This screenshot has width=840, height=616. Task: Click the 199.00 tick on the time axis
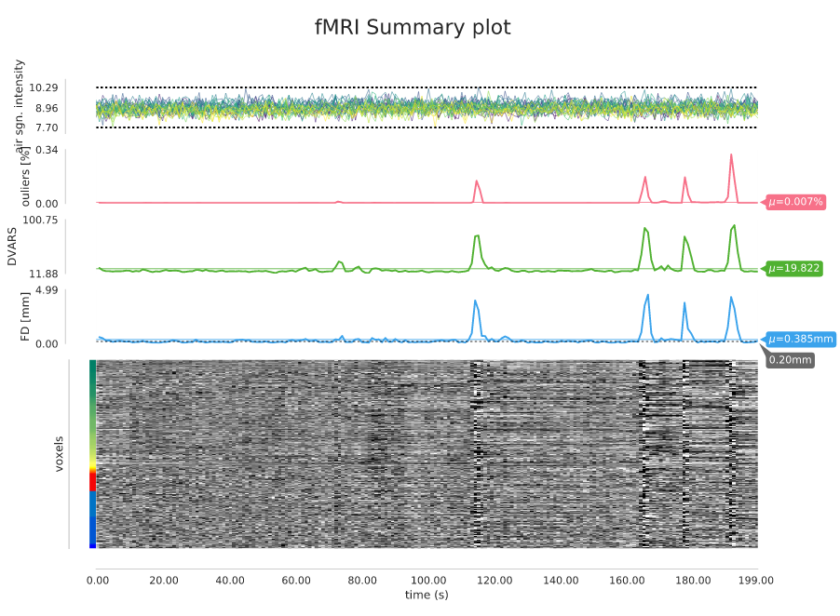(x=756, y=581)
